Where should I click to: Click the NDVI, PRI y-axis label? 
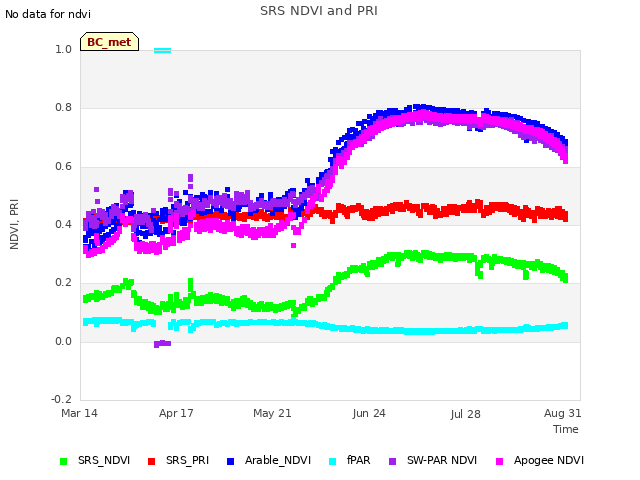(x=14, y=224)
